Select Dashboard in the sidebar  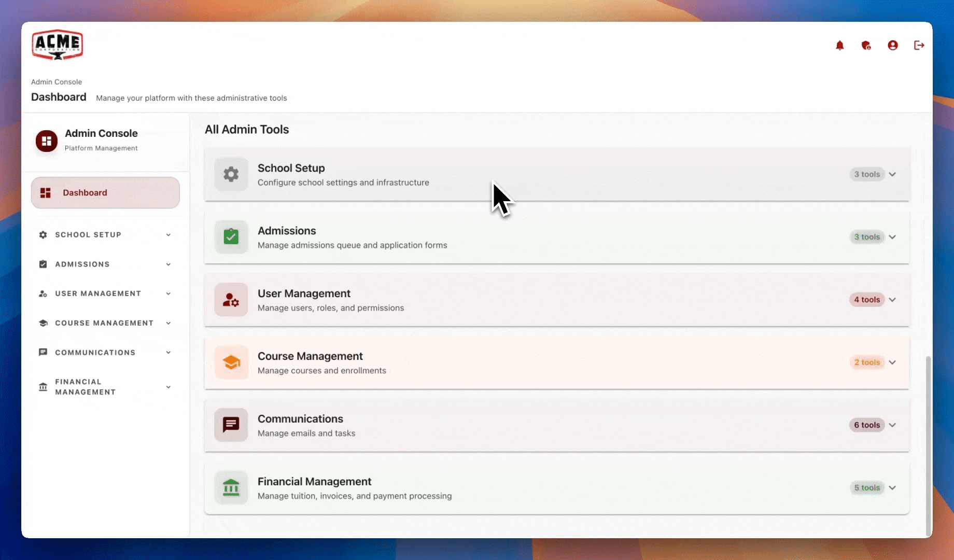105,193
